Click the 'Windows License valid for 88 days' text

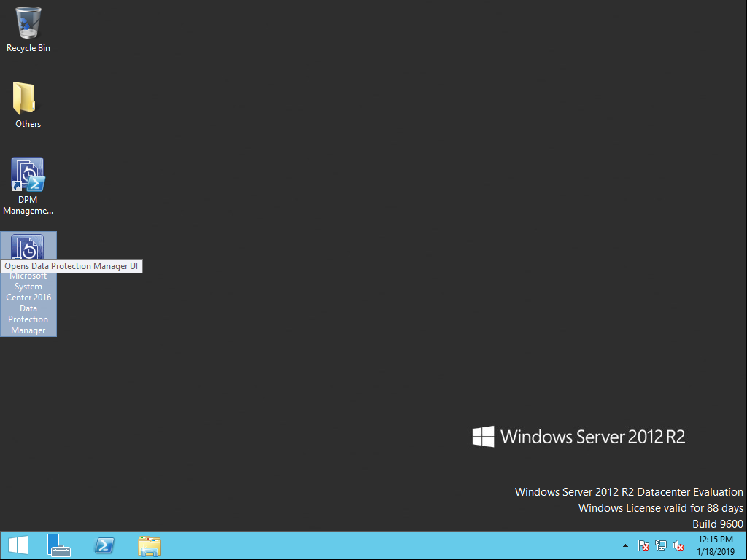(x=660, y=507)
